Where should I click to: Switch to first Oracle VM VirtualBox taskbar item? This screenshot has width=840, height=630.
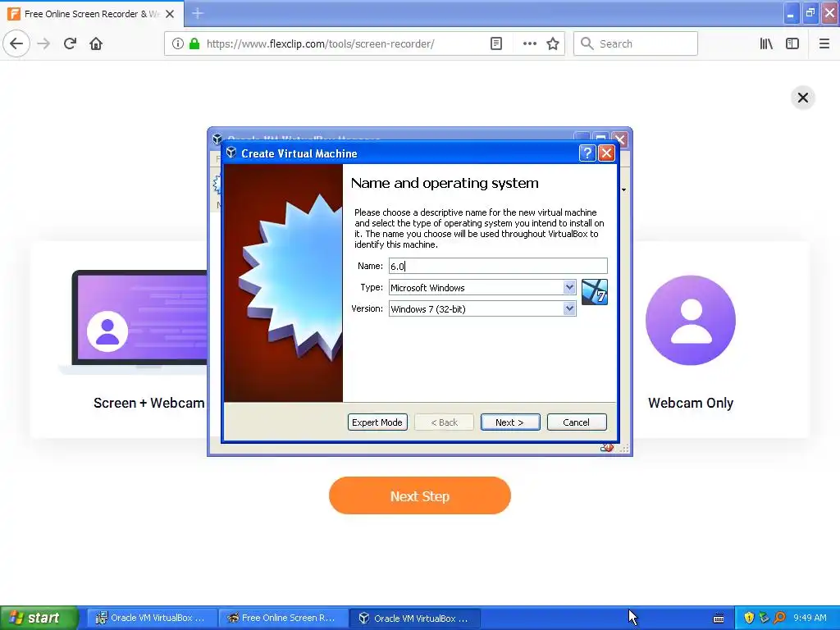click(x=152, y=618)
